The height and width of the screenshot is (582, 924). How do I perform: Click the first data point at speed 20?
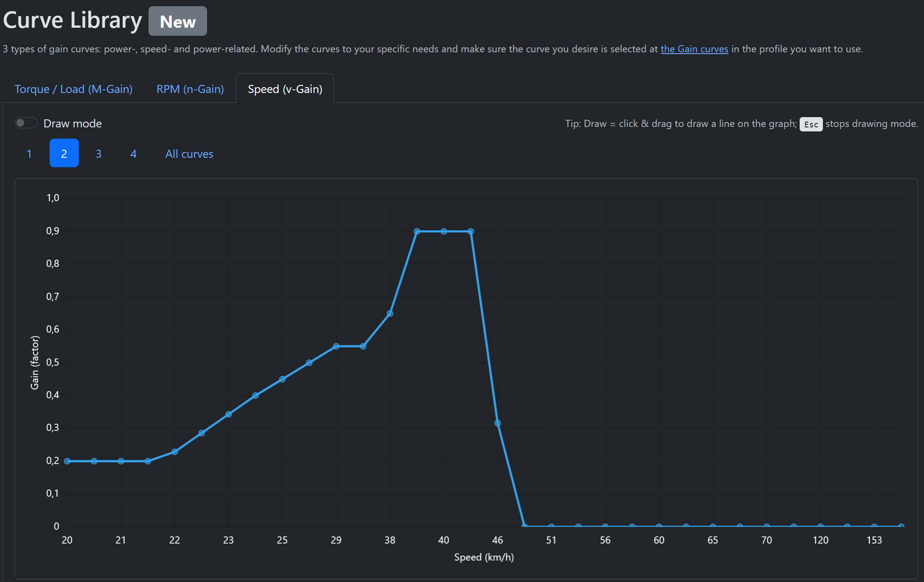coord(67,461)
